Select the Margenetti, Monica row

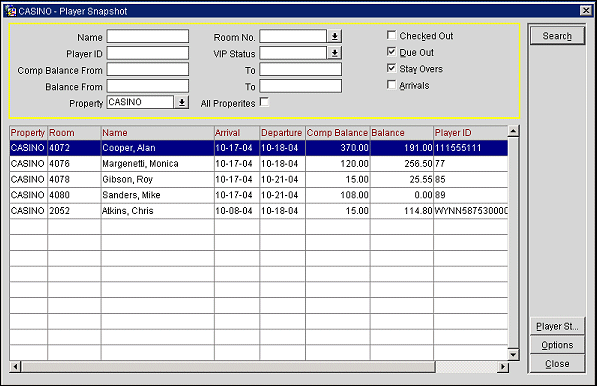point(259,164)
